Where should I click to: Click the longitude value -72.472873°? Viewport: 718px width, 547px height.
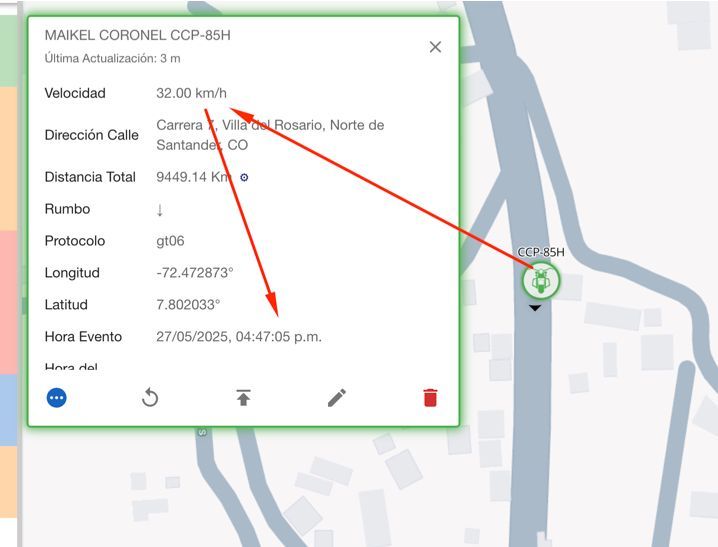coord(195,273)
